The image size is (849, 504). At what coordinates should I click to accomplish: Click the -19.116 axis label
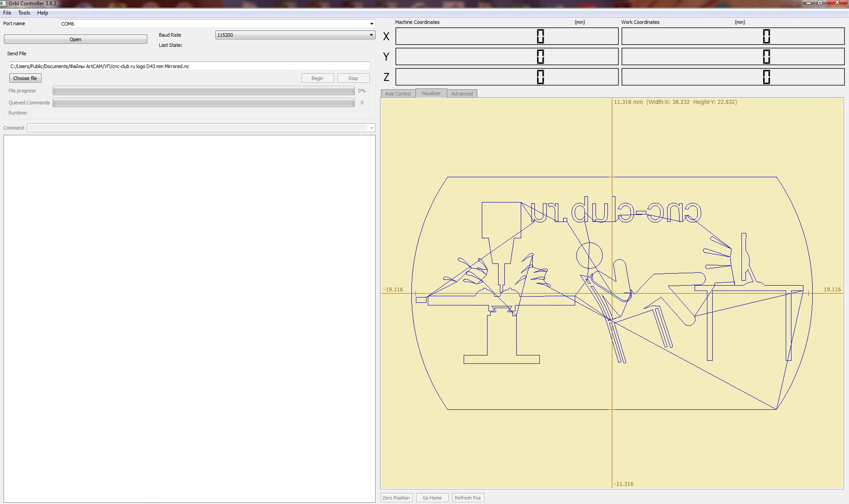(x=393, y=290)
